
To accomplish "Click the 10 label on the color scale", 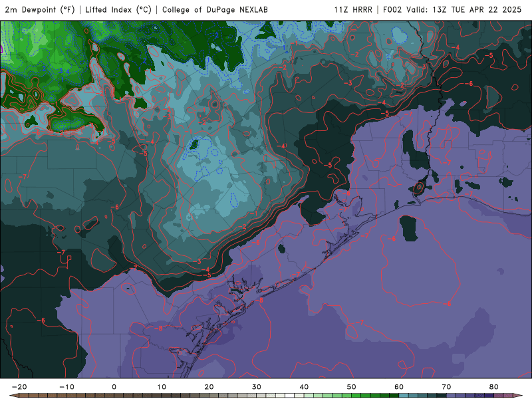I will click(162, 387).
